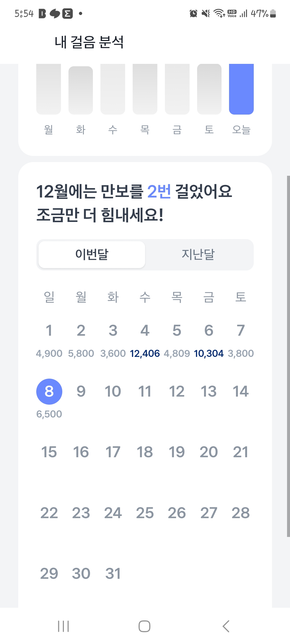Tap the muted sound status icon
This screenshot has width=290, height=644.
(206, 13)
